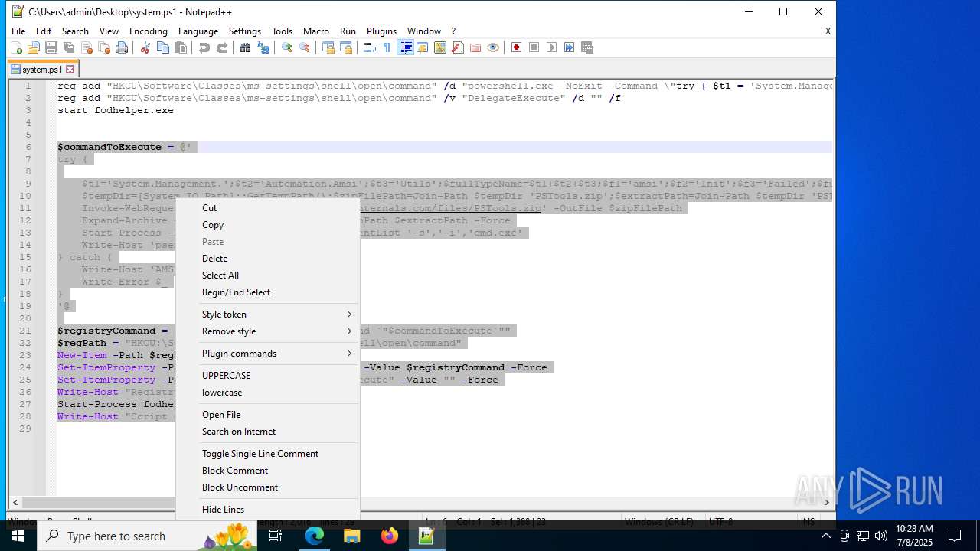Click the Paste toolbar icon

(180, 47)
